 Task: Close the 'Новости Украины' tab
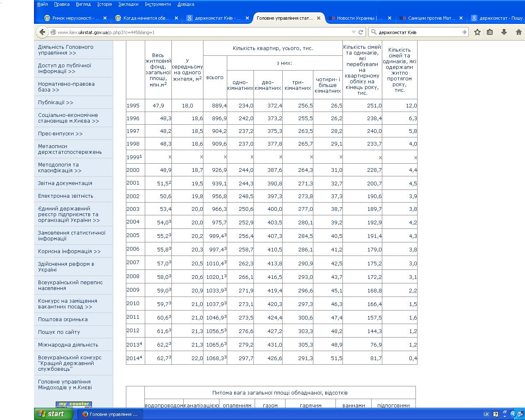click(390, 18)
